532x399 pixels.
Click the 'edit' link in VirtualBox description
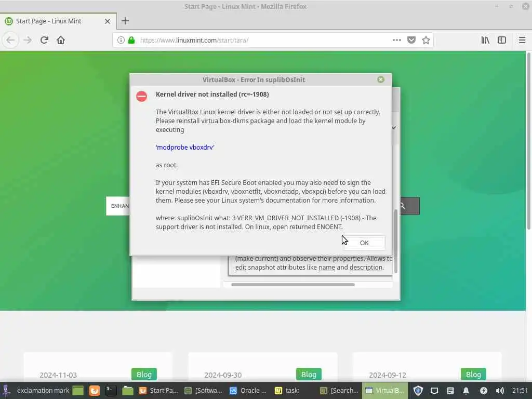point(241,268)
